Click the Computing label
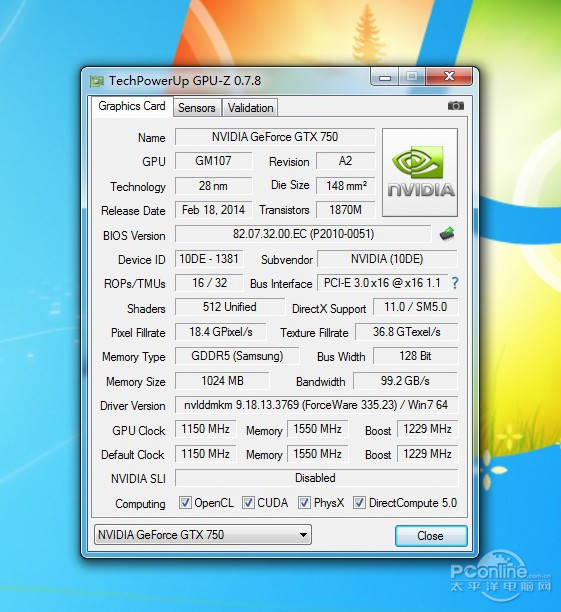 tap(140, 503)
